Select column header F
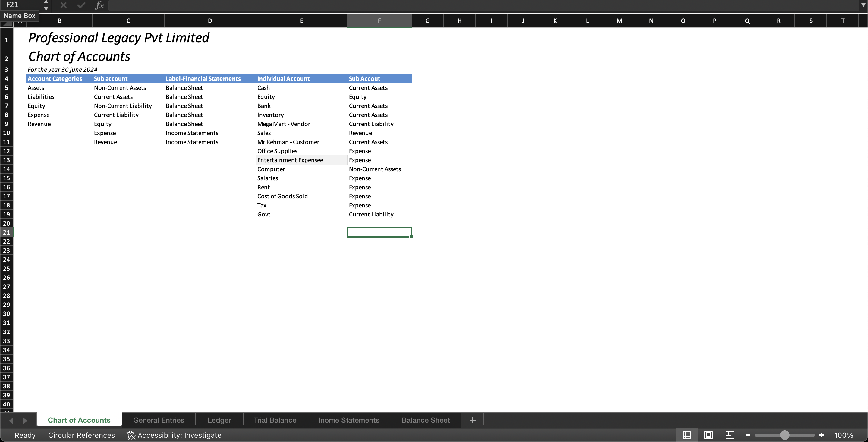 point(379,21)
